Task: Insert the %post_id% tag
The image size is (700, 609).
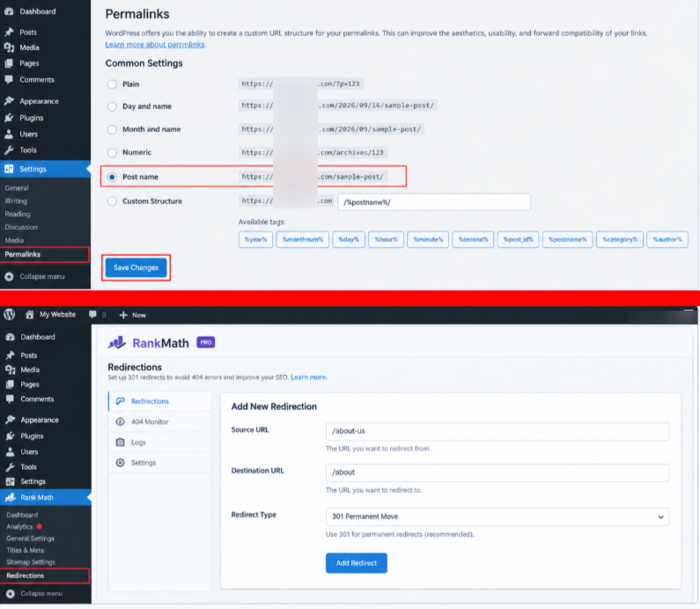Action: [519, 239]
